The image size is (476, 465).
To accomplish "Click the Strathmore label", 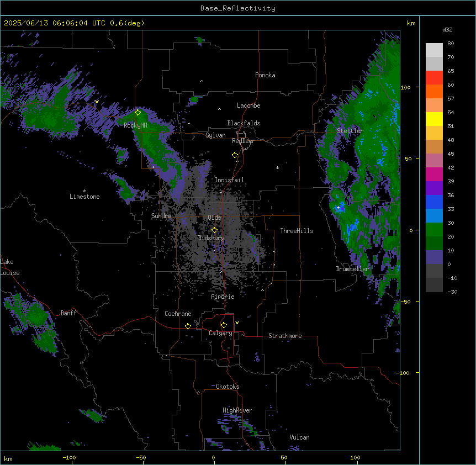I will [x=285, y=336].
